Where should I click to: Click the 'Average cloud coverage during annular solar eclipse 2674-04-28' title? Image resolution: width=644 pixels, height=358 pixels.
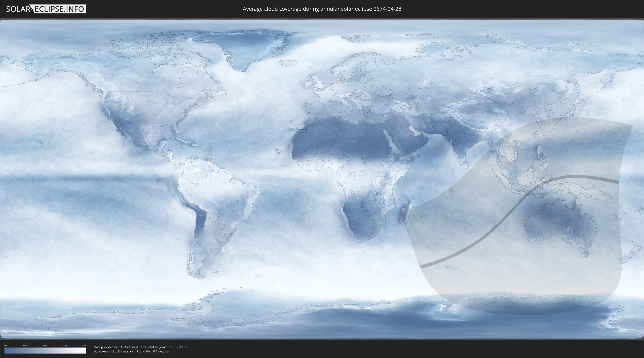[x=322, y=9]
